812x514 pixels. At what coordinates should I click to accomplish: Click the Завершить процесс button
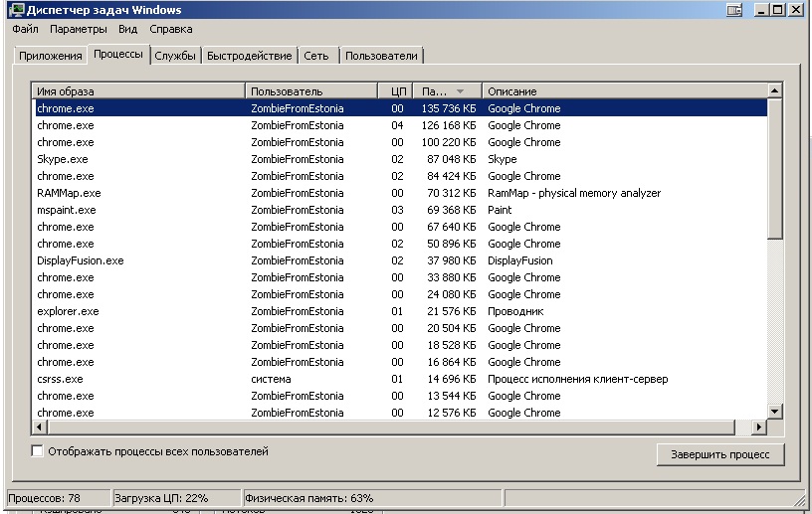click(x=720, y=454)
